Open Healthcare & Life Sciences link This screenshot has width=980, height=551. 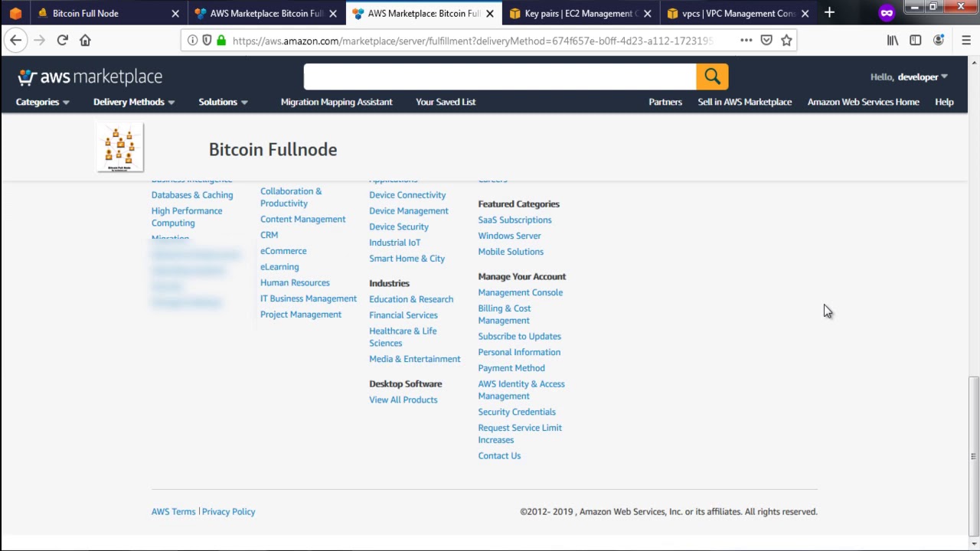pyautogui.click(x=403, y=337)
